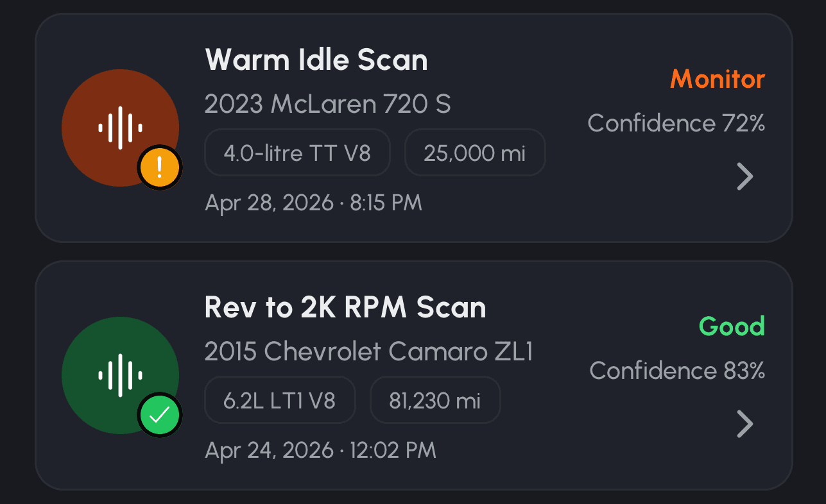Click the orange Monitor status label

[718, 80]
